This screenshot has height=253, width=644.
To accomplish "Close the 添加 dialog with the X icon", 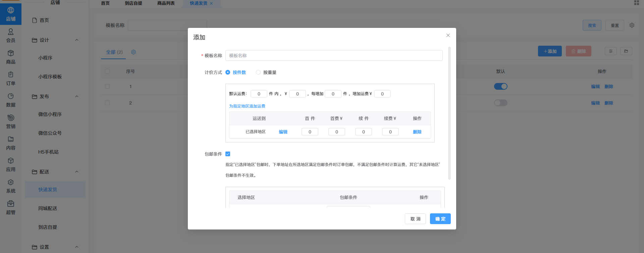I will (448, 35).
